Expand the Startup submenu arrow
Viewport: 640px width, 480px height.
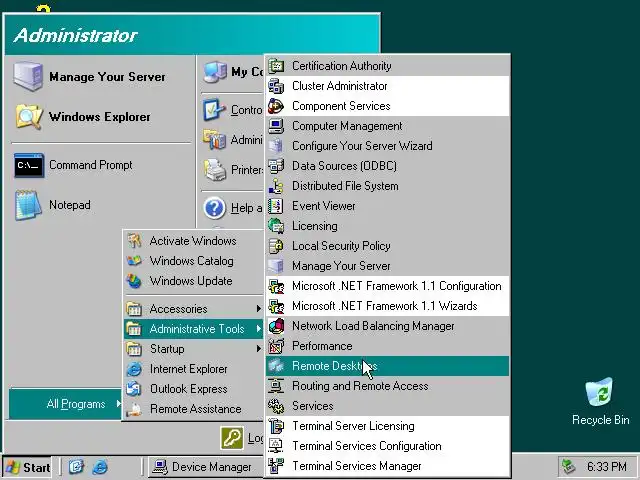[258, 349]
